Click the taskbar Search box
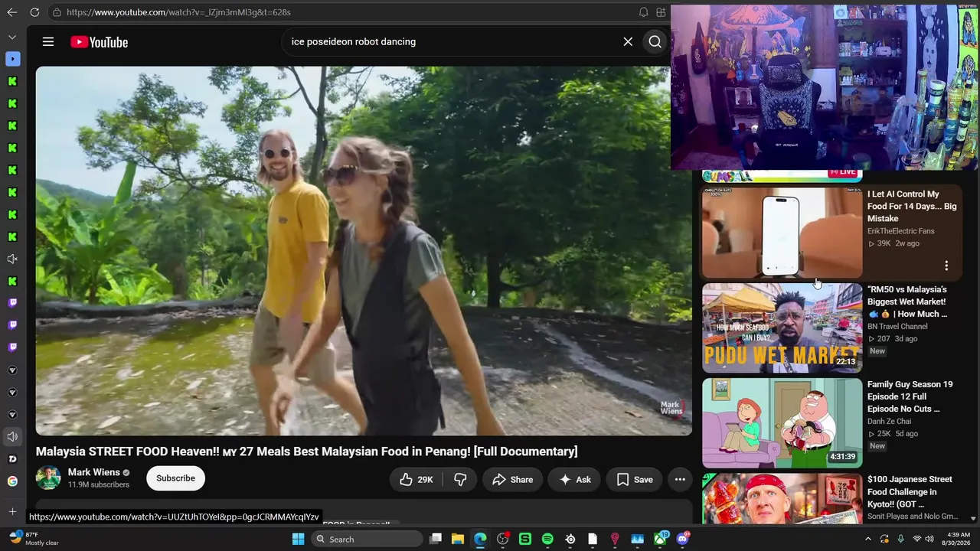Image resolution: width=980 pixels, height=551 pixels. [x=367, y=539]
